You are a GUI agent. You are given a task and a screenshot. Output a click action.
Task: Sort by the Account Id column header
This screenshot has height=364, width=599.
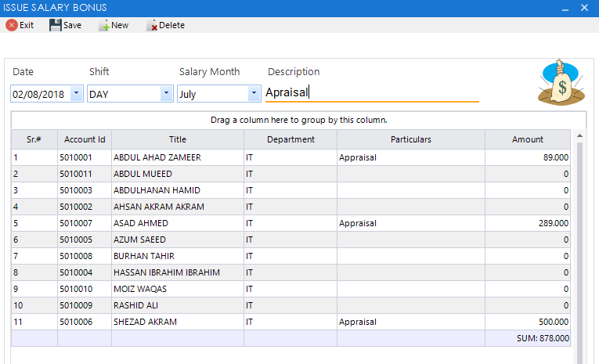pyautogui.click(x=85, y=139)
